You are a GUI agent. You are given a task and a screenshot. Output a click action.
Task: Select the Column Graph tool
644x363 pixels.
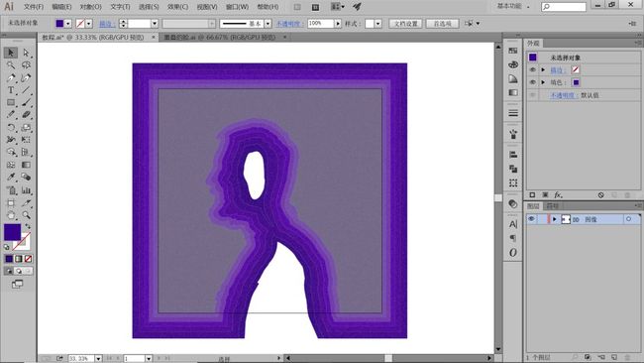point(27,189)
